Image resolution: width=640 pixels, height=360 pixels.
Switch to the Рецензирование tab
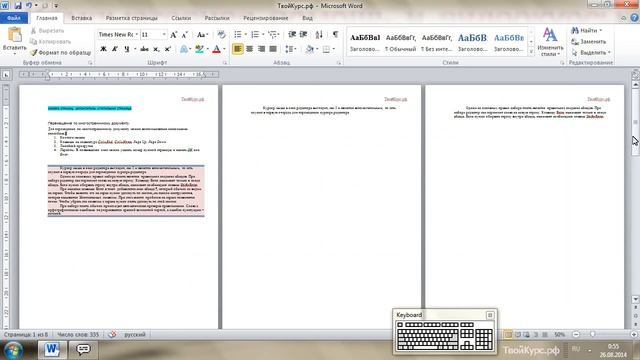pyautogui.click(x=266, y=18)
